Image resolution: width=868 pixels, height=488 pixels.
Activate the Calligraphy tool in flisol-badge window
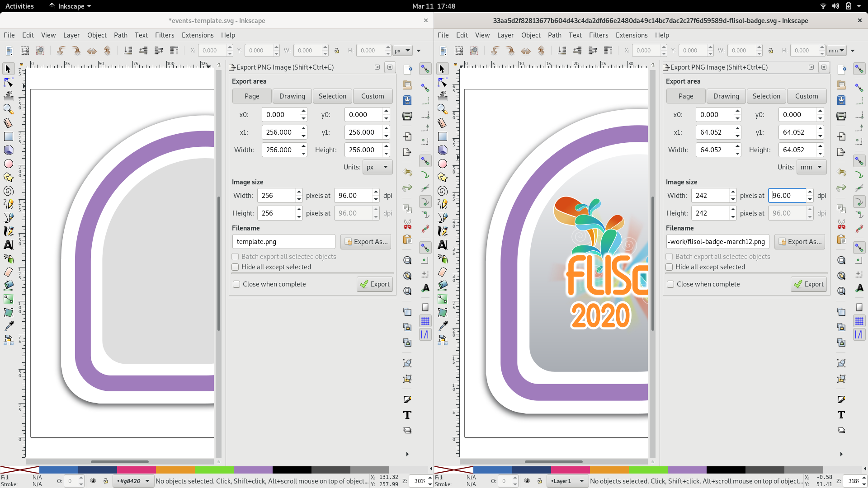tap(442, 231)
